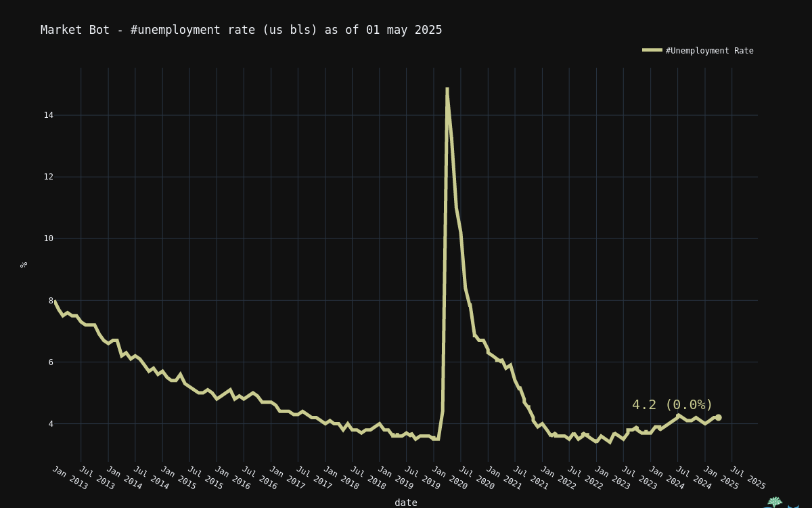The image size is (812, 508).
Task: Click the % y-axis title
Action: click(x=24, y=265)
